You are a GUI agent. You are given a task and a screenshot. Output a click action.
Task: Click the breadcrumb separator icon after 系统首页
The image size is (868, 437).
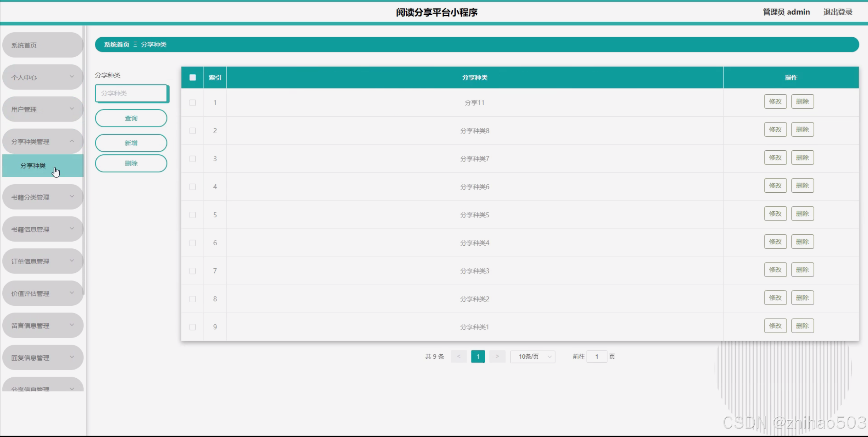pyautogui.click(x=135, y=44)
